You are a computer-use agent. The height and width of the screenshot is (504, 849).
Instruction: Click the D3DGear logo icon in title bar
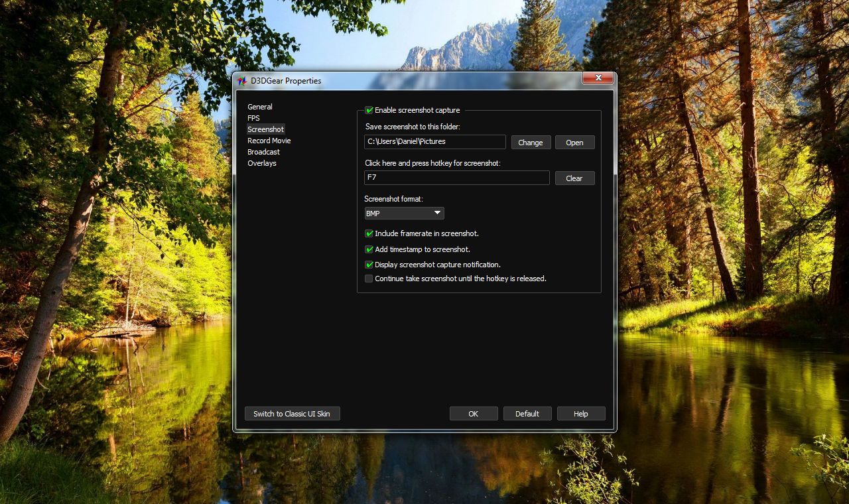pyautogui.click(x=242, y=81)
